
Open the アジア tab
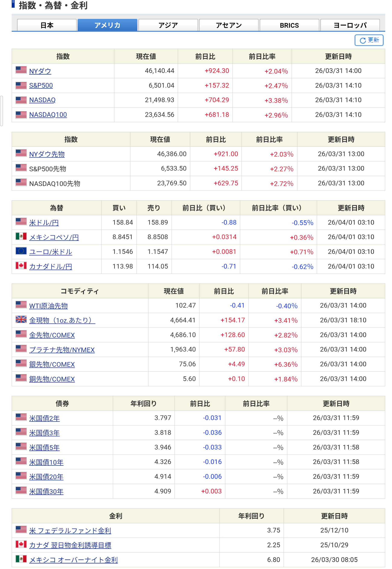coord(168,25)
